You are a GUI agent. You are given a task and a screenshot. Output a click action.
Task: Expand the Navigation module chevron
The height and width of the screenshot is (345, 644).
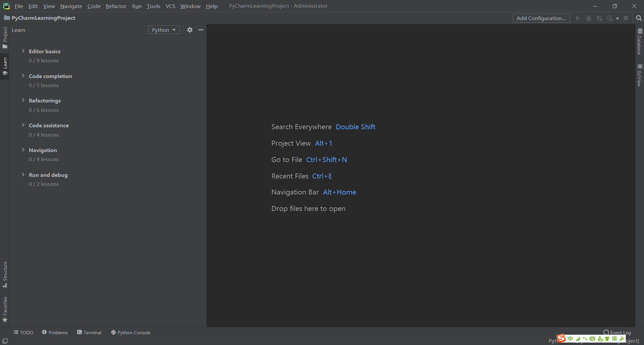(23, 150)
